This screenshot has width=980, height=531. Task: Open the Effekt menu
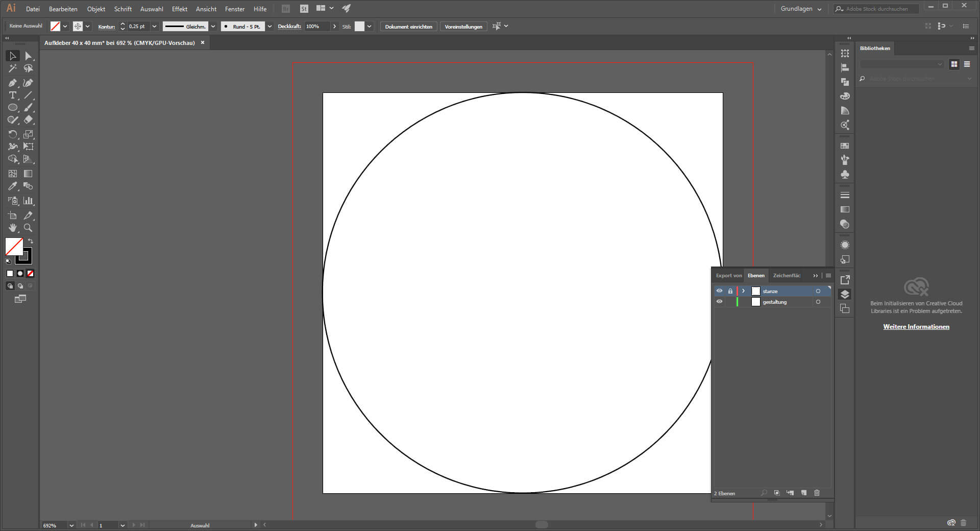[x=179, y=9]
